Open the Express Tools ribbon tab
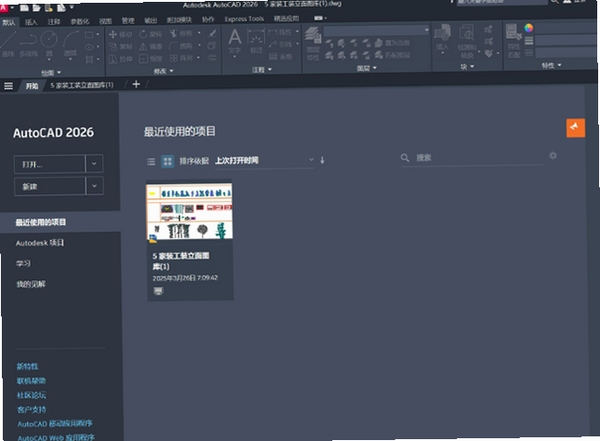 coord(244,19)
